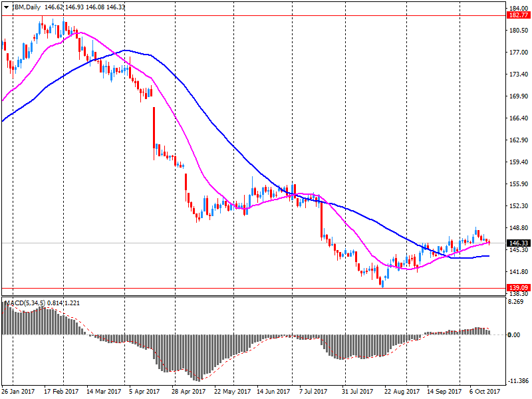Screen dimensions: 532x399
Task: Click the 31 Jul 2017 date label
Action: [357, 391]
